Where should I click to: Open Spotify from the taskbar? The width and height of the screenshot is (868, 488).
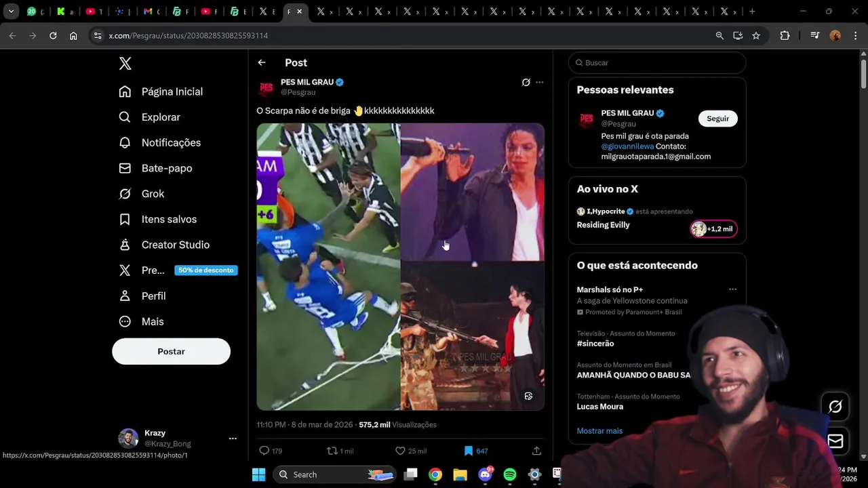510,474
